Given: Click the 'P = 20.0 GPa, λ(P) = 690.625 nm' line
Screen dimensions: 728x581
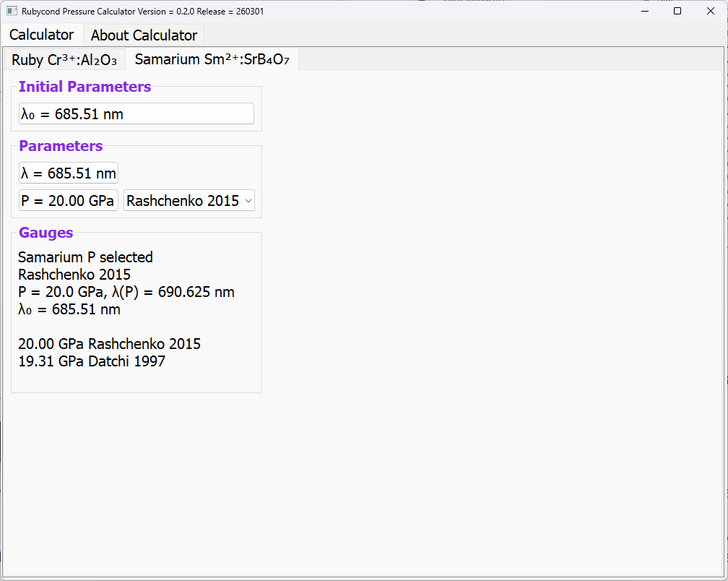Looking at the screenshot, I should pos(126,292).
